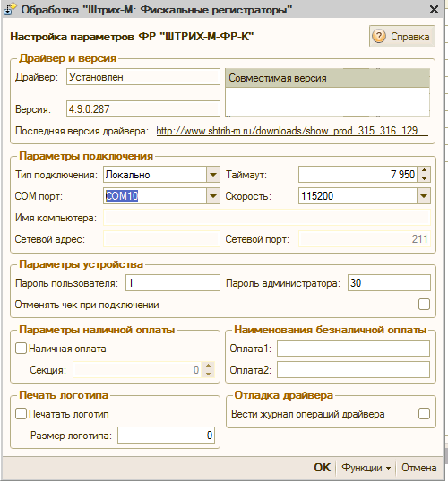This screenshot has width=448, height=483.
Task: Confirm settings with OK button
Action: (322, 468)
